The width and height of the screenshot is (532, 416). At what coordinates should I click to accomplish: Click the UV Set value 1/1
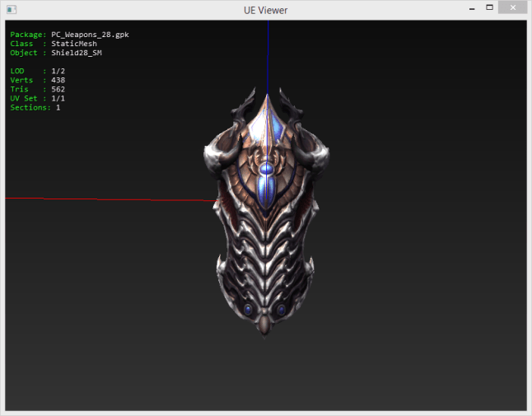58,99
